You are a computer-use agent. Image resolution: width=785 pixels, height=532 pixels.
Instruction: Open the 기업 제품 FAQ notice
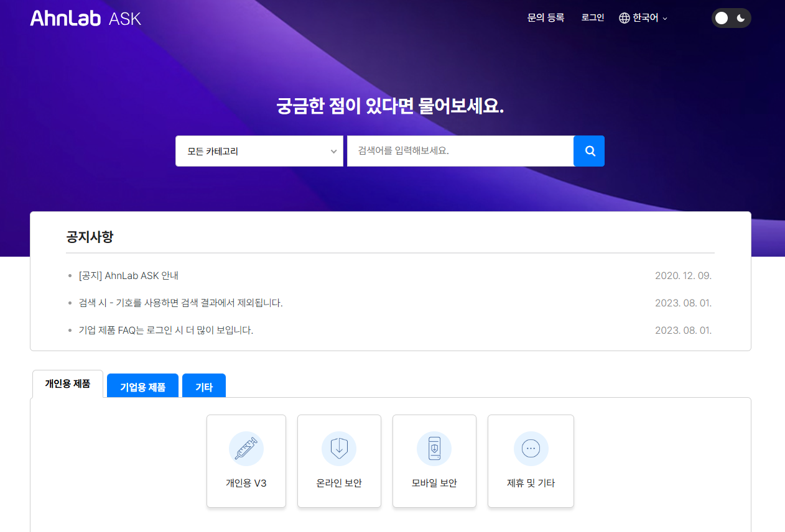pyautogui.click(x=166, y=330)
